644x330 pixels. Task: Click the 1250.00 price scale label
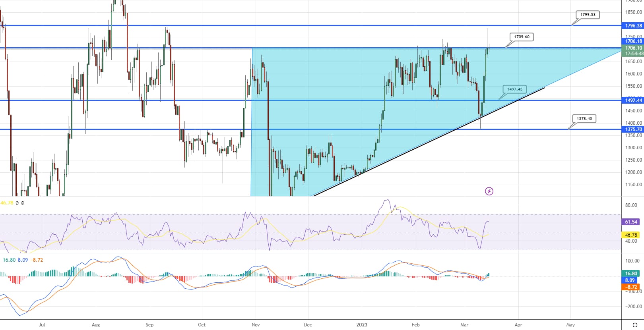pos(634,160)
